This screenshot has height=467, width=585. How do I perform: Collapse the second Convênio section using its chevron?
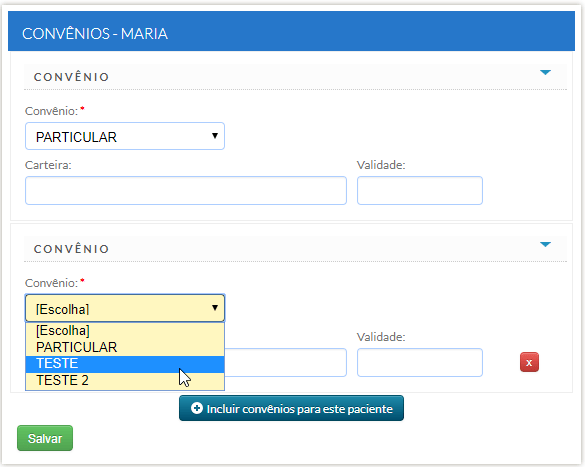pos(545,244)
